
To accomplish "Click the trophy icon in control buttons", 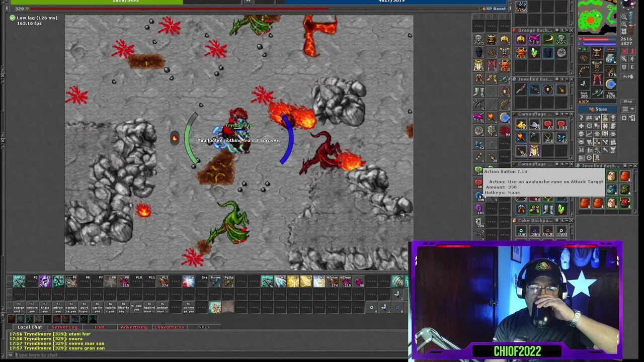I will 613,118.
